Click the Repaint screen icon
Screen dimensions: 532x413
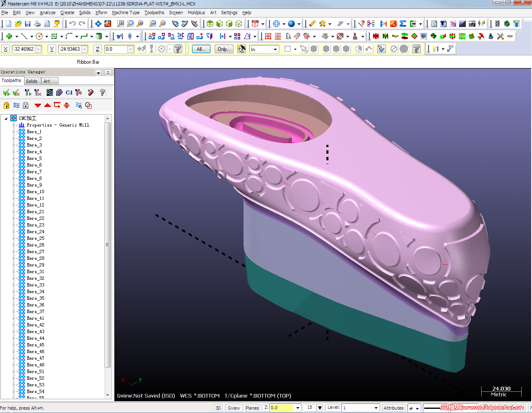108,24
